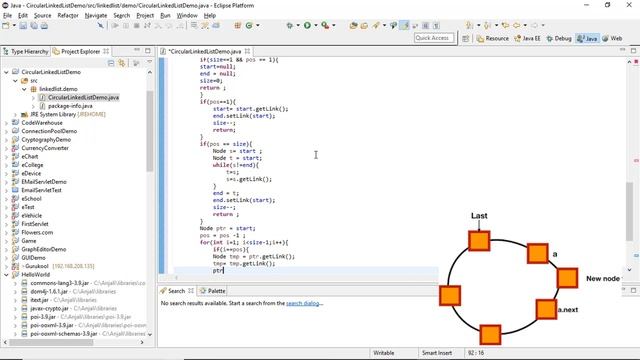Collapse the linkedlist.demo package node
The height and width of the screenshot is (360, 640).
click(24, 89)
